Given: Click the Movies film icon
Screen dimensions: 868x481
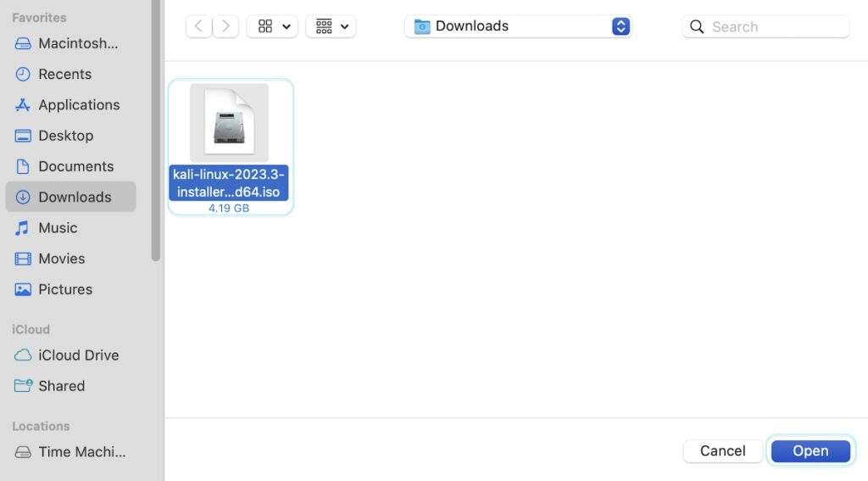Looking at the screenshot, I should point(23,259).
